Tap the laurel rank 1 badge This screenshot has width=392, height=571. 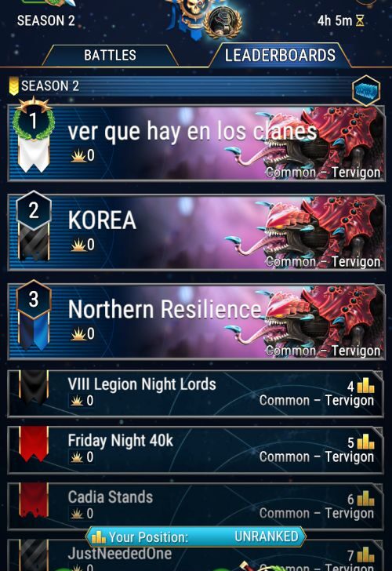[34, 120]
